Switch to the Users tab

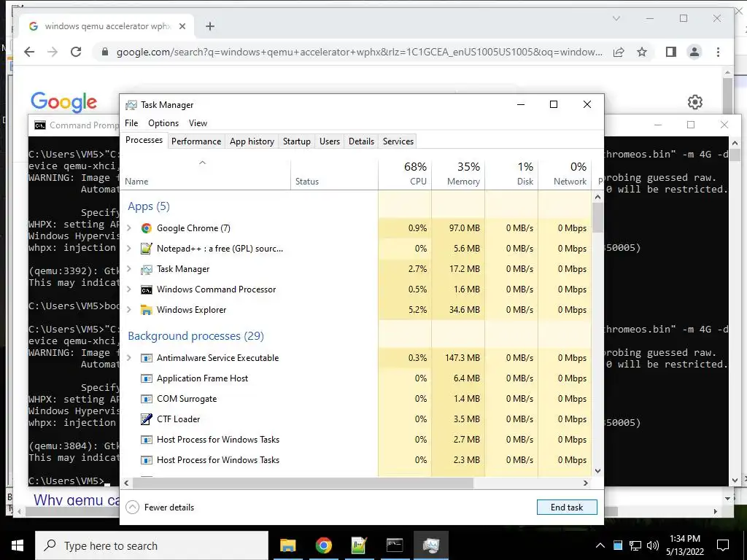[330, 141]
